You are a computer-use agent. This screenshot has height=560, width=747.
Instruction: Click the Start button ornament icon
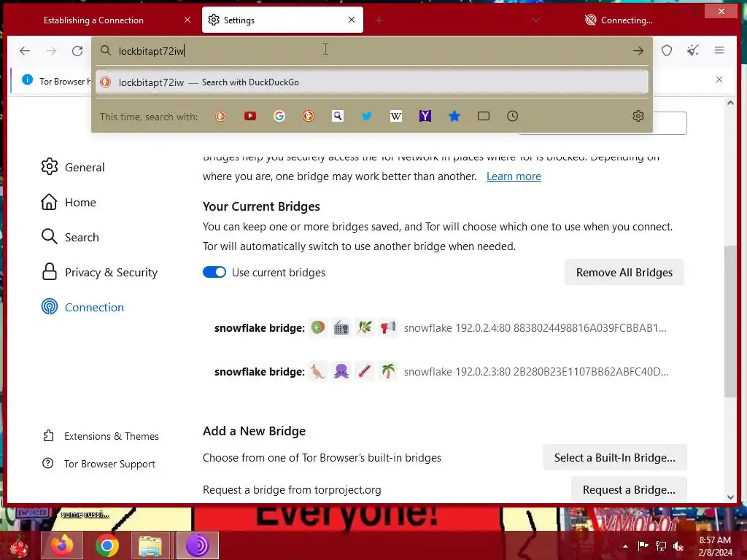pyautogui.click(x=19, y=545)
